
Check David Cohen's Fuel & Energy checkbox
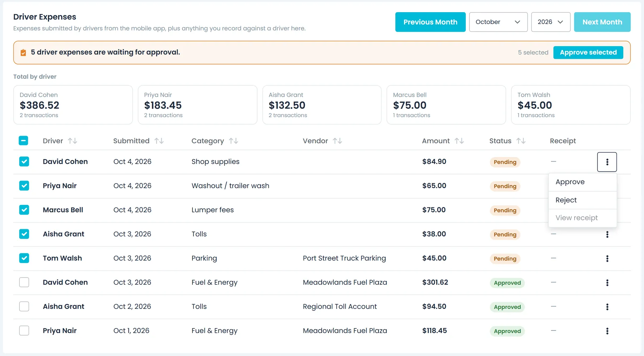24,282
